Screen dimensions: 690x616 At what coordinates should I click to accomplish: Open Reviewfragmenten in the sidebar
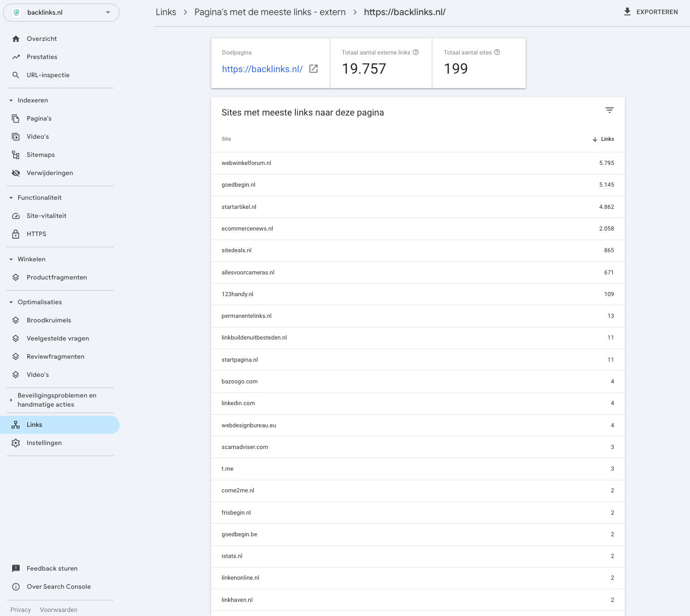click(x=56, y=356)
